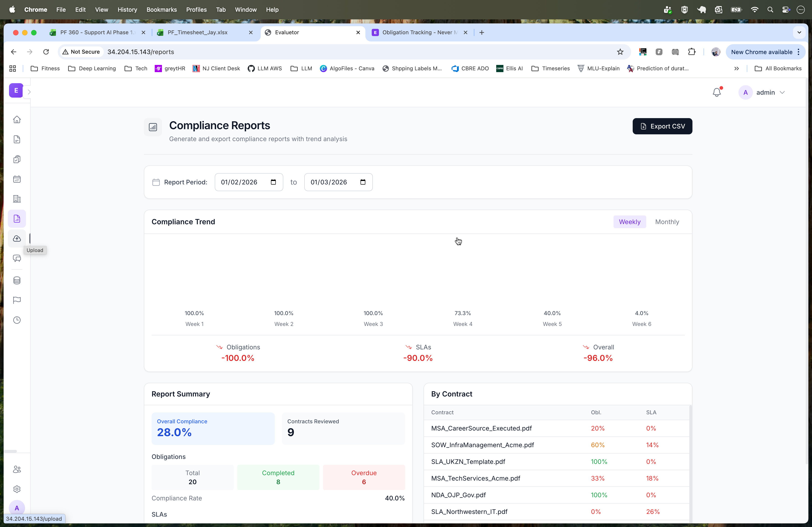Click the Export CSV button
The width and height of the screenshot is (812, 527).
click(x=662, y=126)
